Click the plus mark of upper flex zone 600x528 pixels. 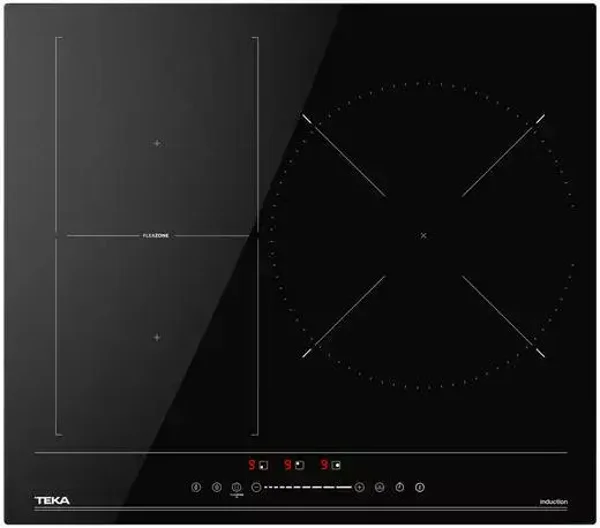157,143
